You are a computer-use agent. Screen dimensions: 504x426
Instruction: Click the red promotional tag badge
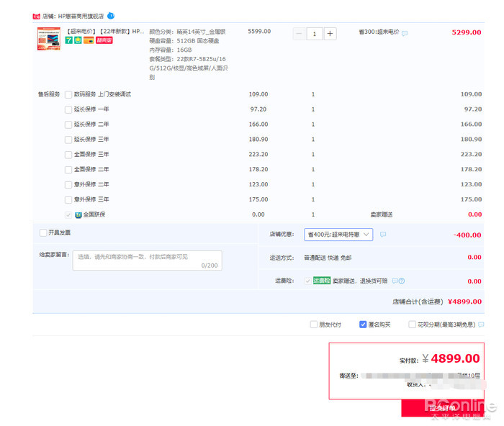point(104,40)
